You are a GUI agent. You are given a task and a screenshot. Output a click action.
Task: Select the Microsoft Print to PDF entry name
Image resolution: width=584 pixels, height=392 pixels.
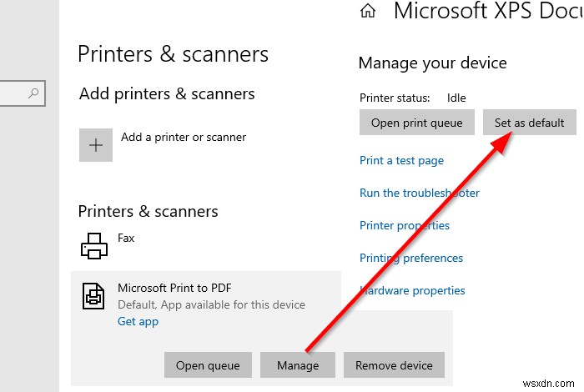point(174,288)
